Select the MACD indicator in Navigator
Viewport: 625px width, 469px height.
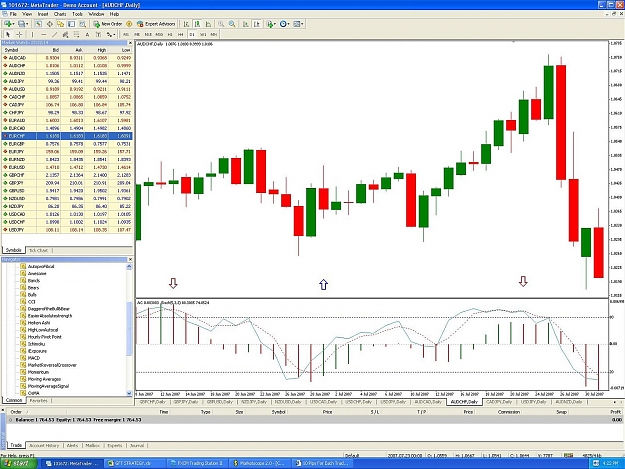tap(34, 358)
